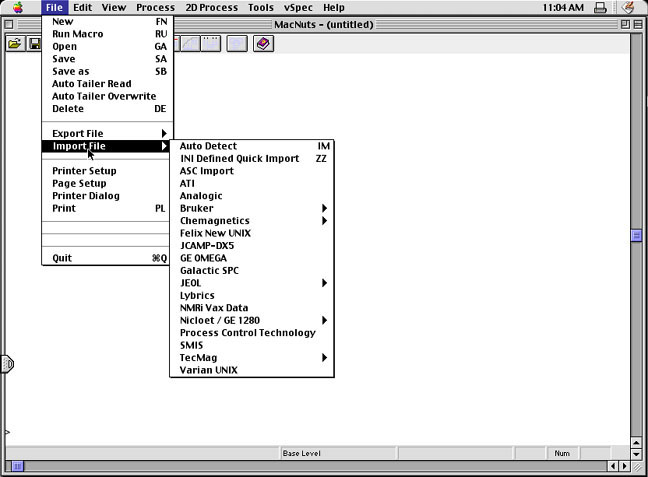Expand the Bruker import submenu
The image size is (648, 477).
click(x=251, y=208)
